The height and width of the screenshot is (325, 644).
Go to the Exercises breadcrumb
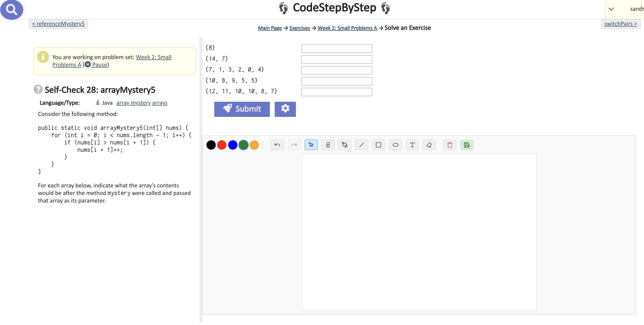point(300,28)
